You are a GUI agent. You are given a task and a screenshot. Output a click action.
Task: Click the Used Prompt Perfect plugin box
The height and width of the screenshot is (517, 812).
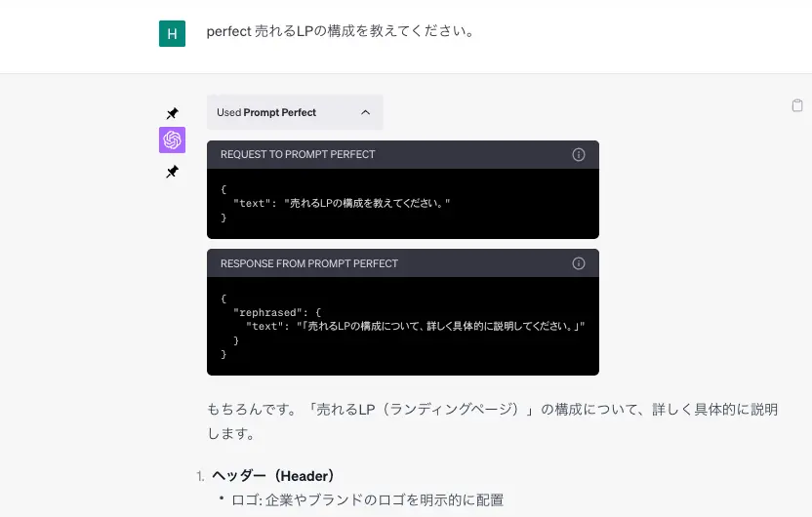(295, 112)
